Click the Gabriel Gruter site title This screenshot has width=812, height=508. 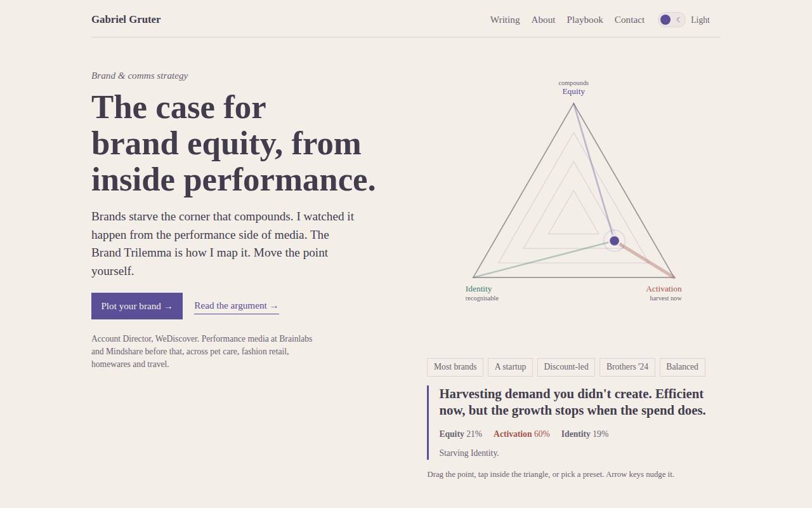coord(126,19)
